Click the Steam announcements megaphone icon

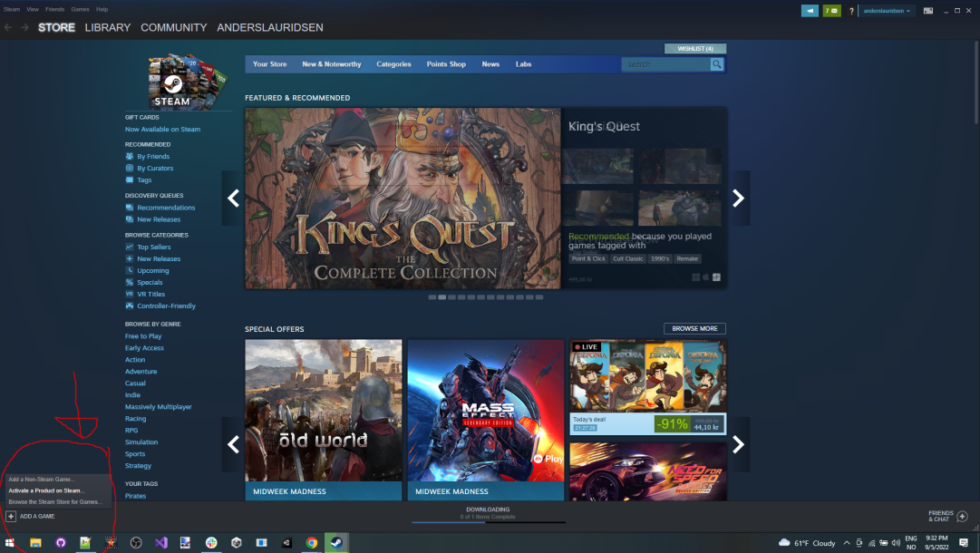point(810,11)
